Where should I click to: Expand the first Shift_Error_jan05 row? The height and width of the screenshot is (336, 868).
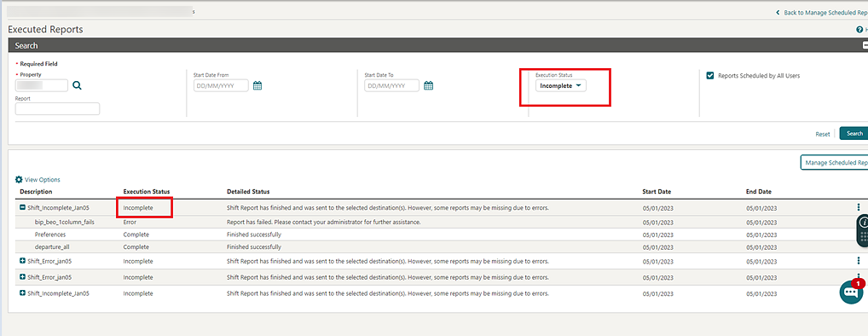[x=23, y=261]
